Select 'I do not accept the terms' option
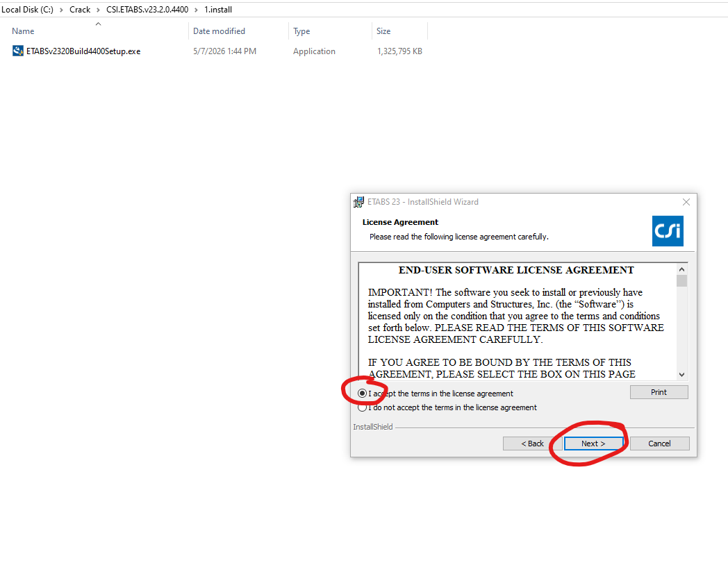The height and width of the screenshot is (574, 728). pyautogui.click(x=362, y=408)
